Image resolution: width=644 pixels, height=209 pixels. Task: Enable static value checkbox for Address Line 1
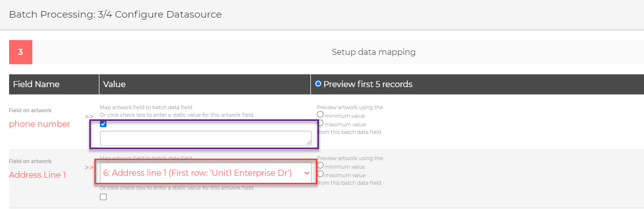pos(103,197)
